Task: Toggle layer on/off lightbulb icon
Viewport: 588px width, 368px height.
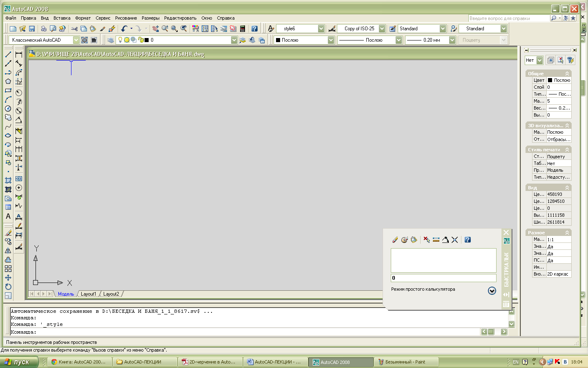Action: pos(120,40)
